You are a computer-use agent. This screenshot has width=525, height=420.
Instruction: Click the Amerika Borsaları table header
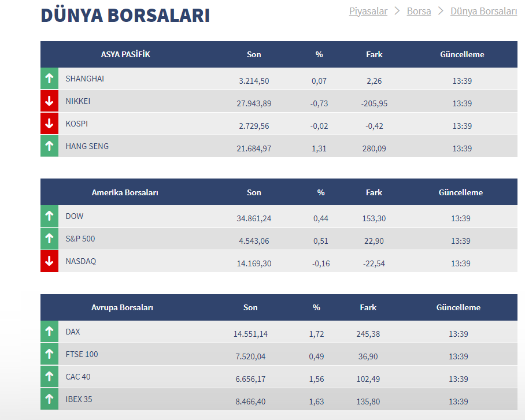[x=125, y=192]
